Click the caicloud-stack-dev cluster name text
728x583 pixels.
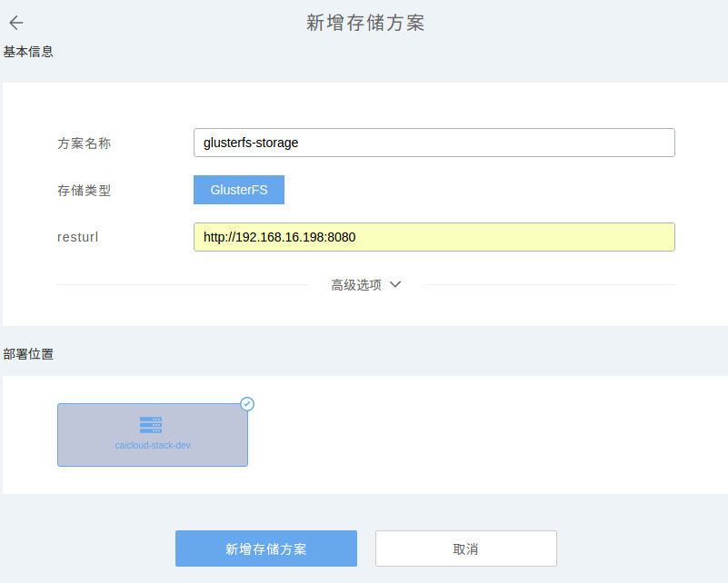click(153, 445)
